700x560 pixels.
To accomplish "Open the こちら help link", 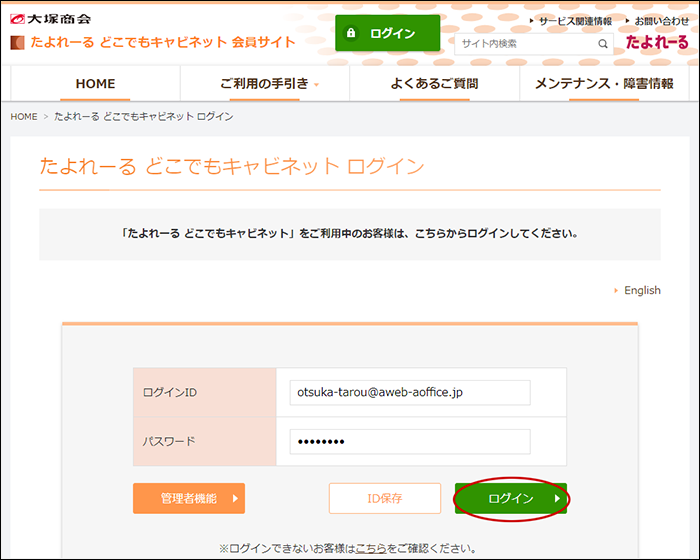I will (371, 548).
